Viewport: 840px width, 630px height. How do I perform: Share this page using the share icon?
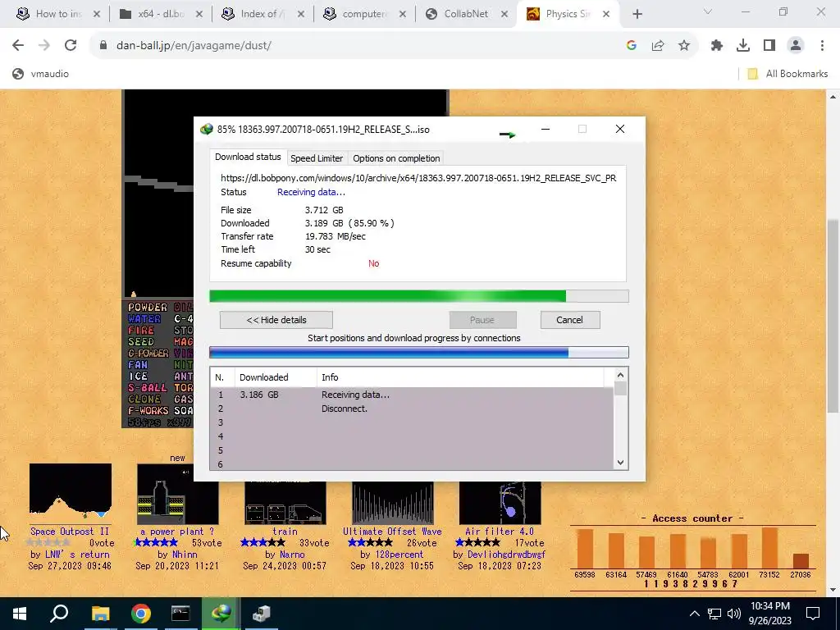coord(658,46)
